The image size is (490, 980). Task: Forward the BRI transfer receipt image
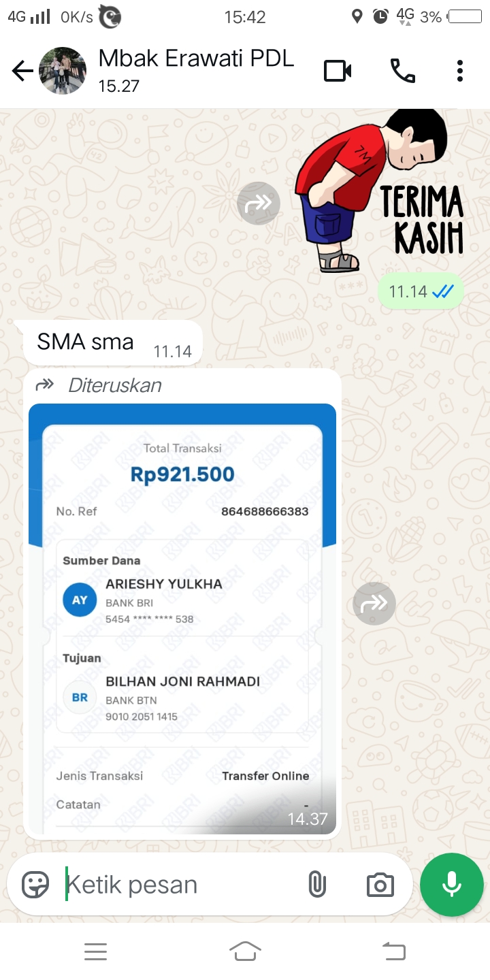click(x=374, y=603)
